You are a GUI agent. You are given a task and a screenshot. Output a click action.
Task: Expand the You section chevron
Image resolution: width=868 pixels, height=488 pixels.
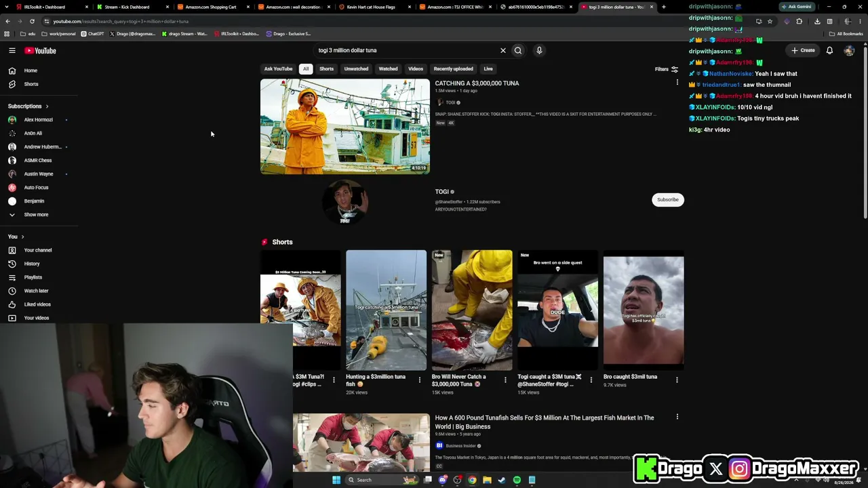pyautogui.click(x=22, y=237)
